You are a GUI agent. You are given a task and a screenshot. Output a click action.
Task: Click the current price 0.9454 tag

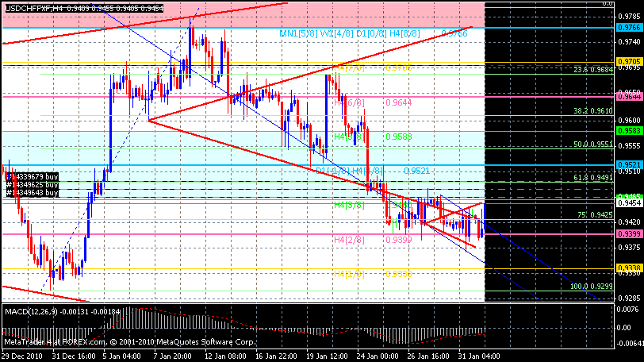coord(629,203)
